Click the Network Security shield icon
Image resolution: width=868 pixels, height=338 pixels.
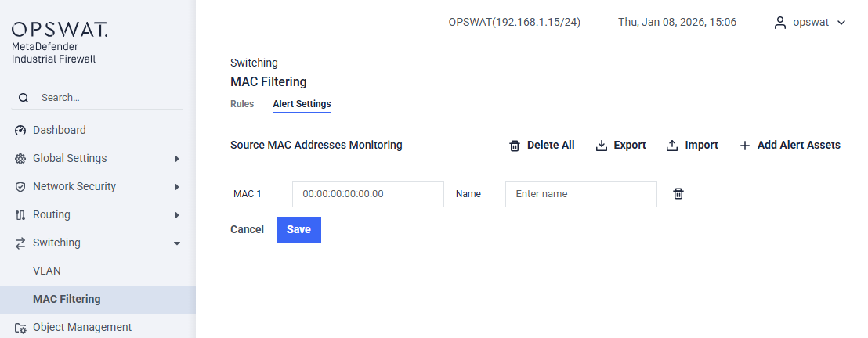[x=21, y=187]
